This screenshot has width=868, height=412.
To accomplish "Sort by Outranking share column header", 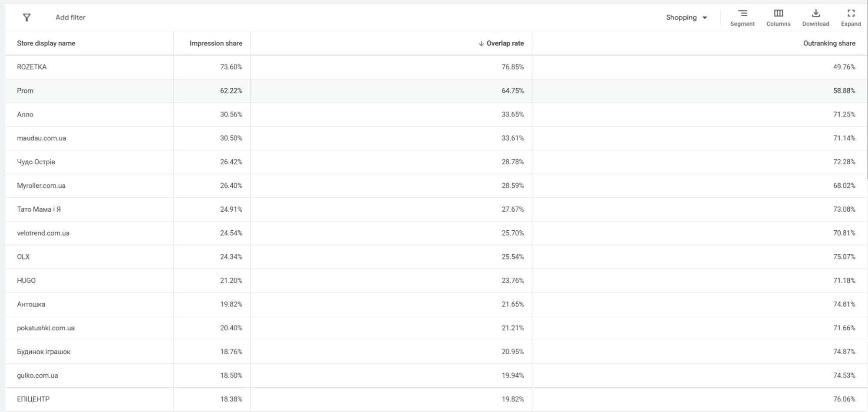I will pos(829,43).
